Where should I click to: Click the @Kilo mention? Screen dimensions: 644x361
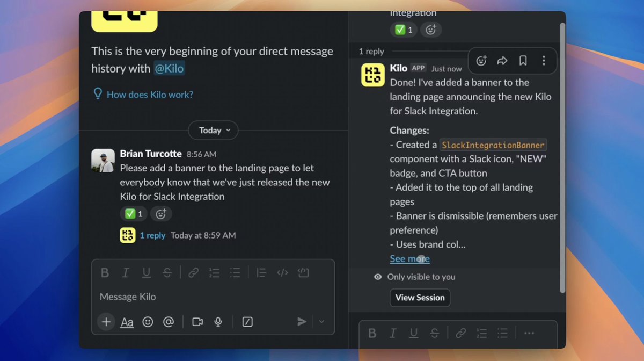tap(170, 69)
